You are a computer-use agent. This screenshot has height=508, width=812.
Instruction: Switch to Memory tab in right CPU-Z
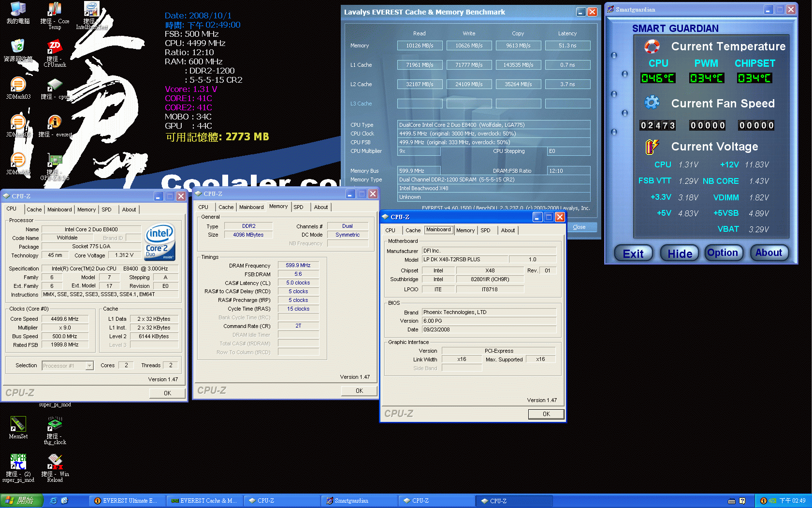[465, 230]
